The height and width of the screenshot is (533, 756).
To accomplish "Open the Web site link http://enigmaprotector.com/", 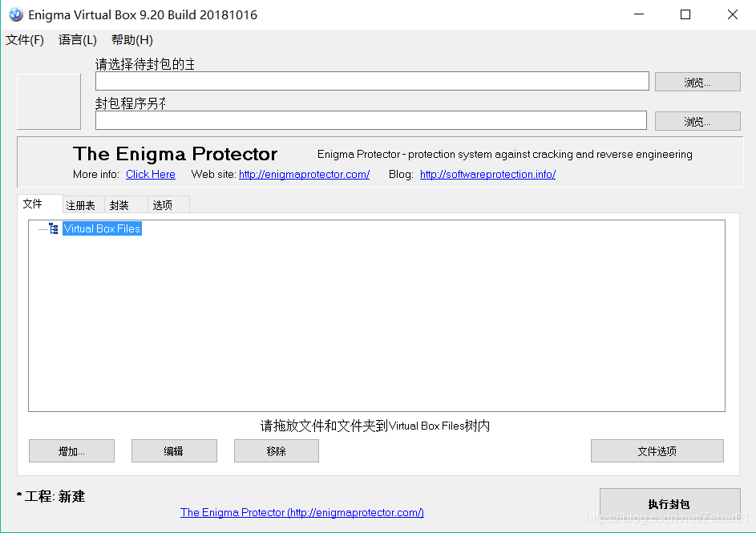I will coord(304,175).
